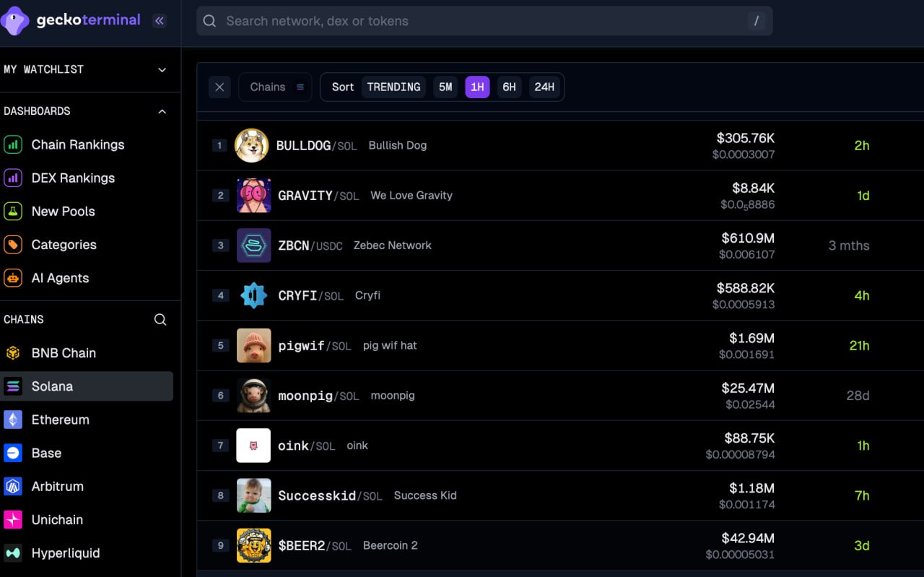Open the pigwif/SOL pool row

pos(560,345)
